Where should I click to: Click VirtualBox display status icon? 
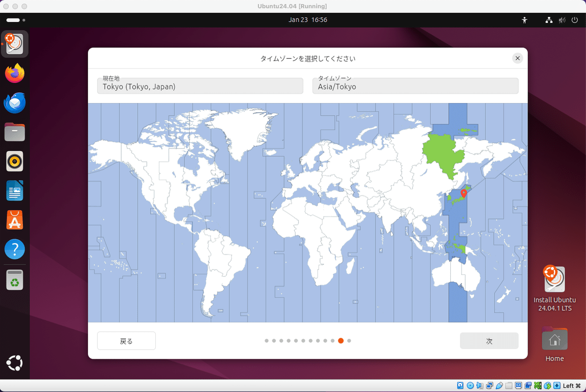point(519,385)
